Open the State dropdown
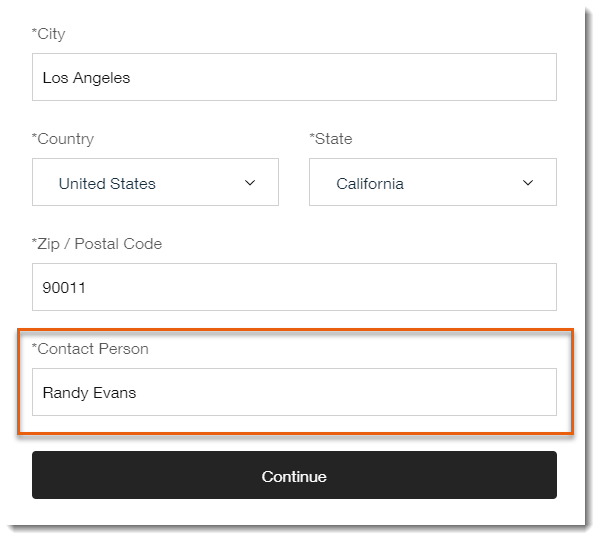600x540 pixels. coord(433,182)
